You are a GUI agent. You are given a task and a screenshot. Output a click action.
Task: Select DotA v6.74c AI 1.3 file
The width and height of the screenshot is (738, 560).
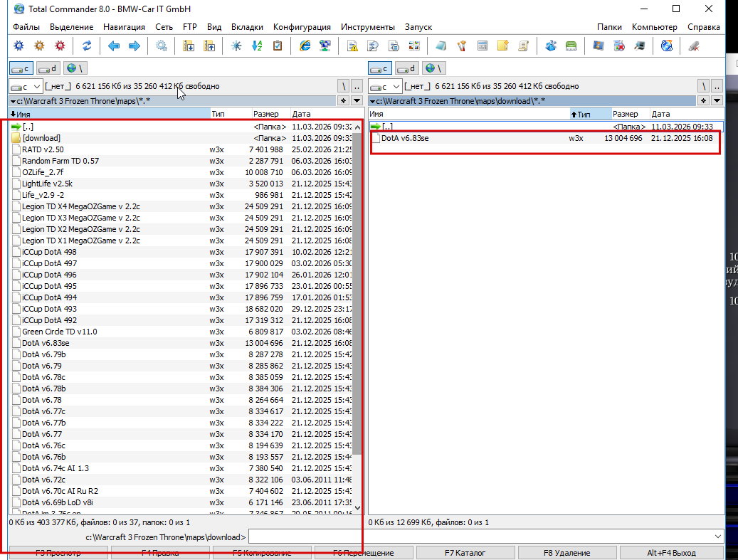click(181, 468)
